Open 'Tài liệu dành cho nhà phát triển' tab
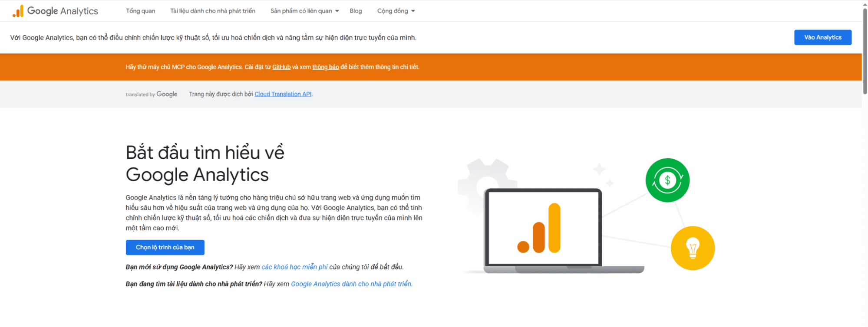This screenshot has width=868, height=327. point(213,11)
